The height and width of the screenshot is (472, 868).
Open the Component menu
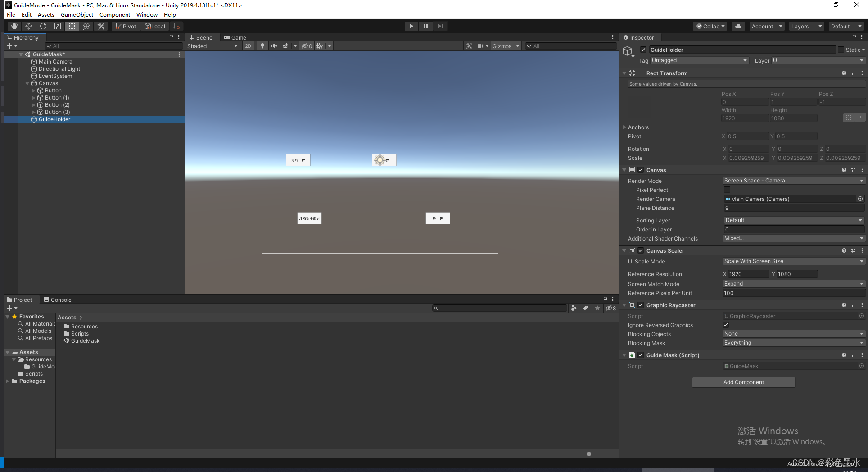point(115,14)
